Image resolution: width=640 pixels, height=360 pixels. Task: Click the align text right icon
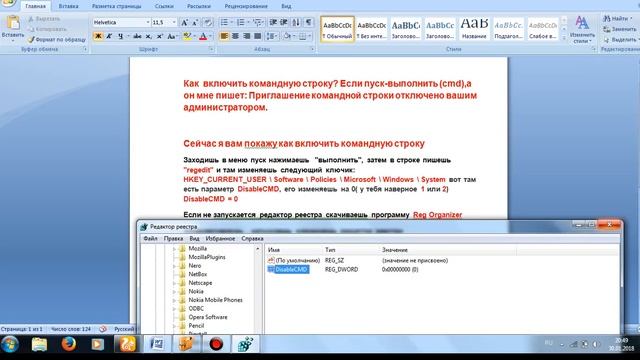(x=246, y=36)
